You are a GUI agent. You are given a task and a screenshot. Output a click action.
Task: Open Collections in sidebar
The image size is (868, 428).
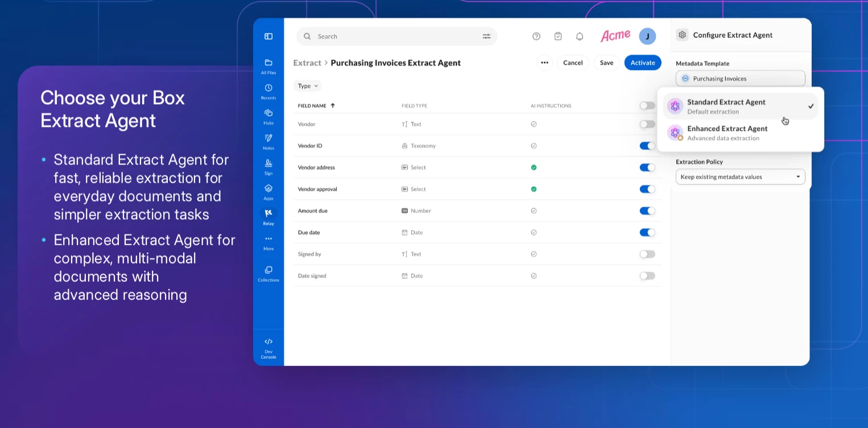(x=268, y=273)
